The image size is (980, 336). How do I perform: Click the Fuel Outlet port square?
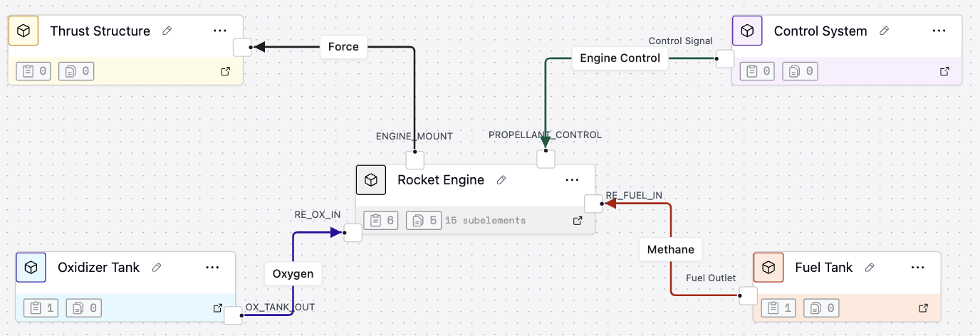pos(748,295)
